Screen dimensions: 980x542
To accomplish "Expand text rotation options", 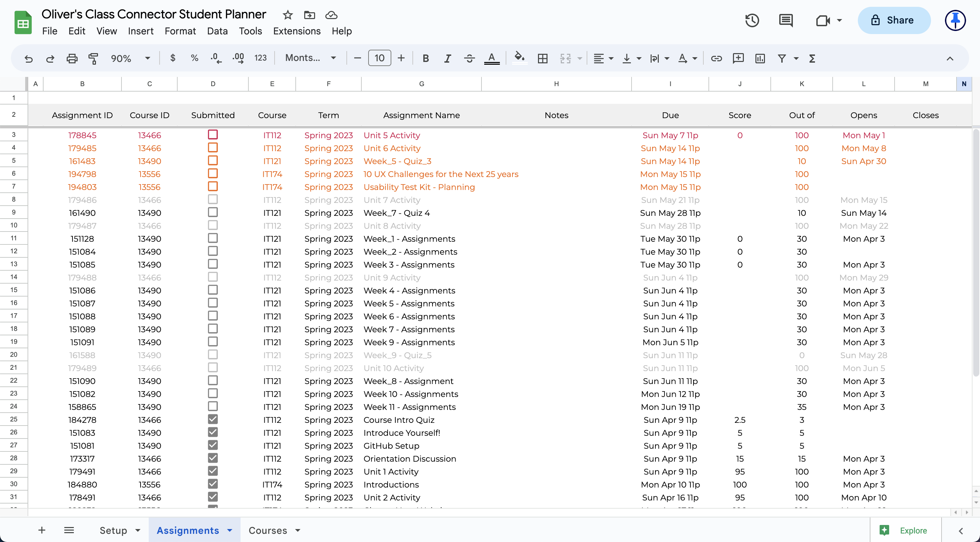I will pos(695,59).
